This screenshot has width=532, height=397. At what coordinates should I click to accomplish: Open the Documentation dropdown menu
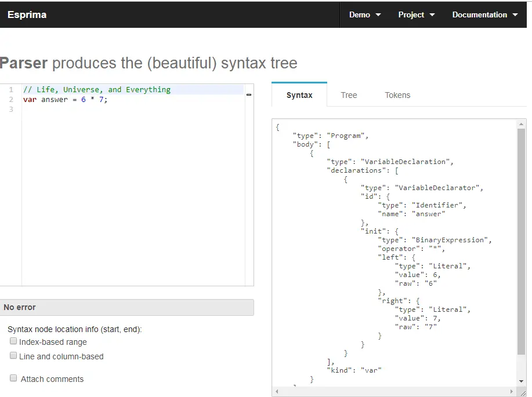(x=484, y=15)
